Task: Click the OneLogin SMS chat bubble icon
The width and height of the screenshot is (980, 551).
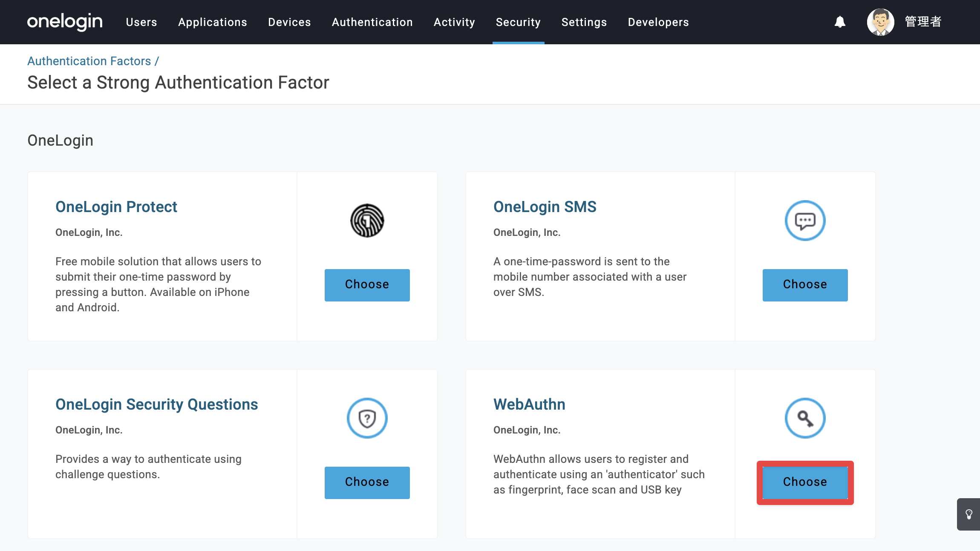Action: (x=805, y=221)
